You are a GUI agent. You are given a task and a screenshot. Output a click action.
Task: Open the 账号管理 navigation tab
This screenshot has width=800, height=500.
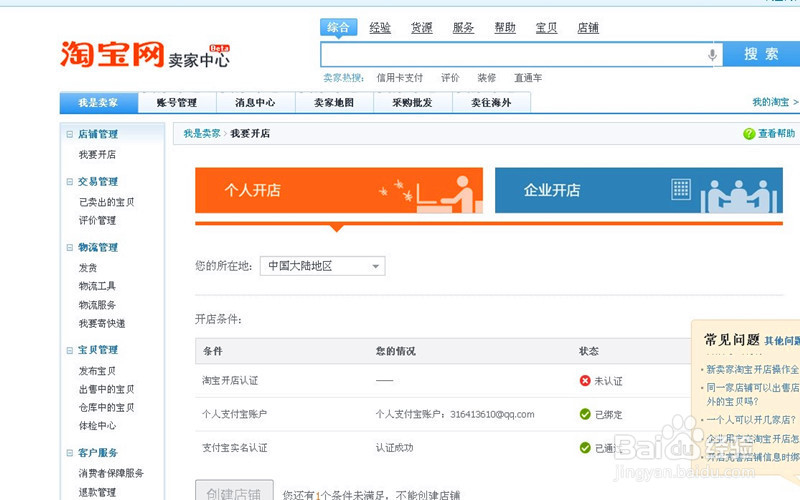pyautogui.click(x=177, y=103)
